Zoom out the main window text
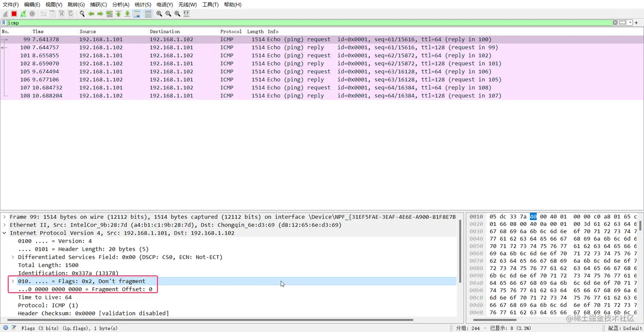 pyautogui.click(x=168, y=14)
